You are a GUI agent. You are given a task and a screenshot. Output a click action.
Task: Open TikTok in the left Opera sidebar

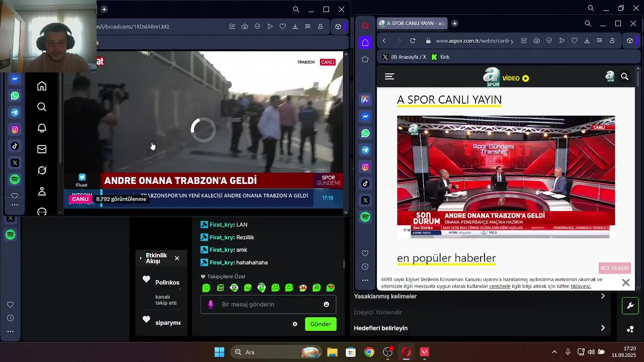(15, 146)
